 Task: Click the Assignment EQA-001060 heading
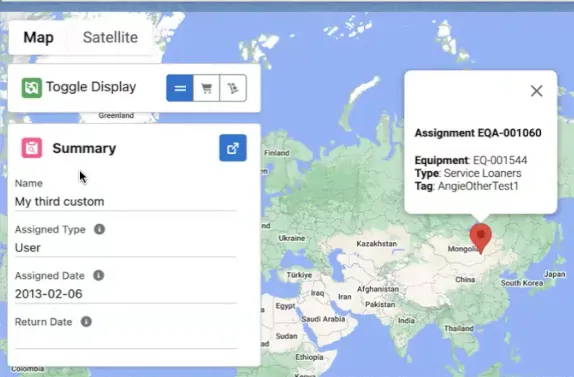point(478,133)
